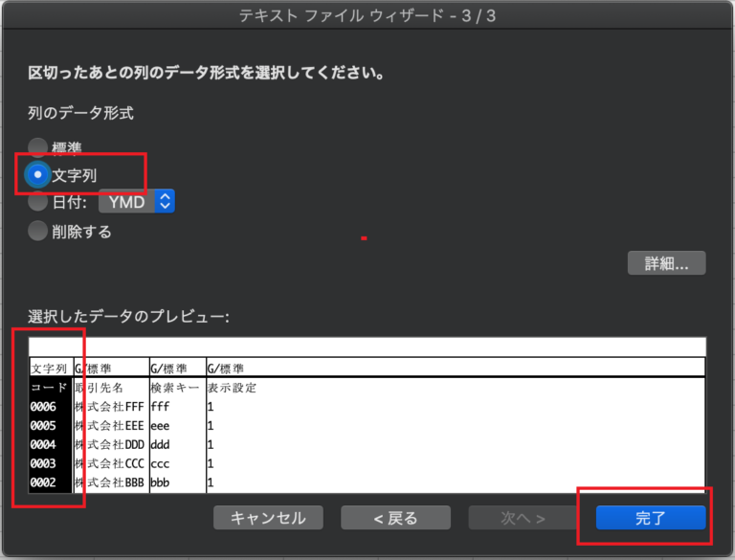Select the 文字列 radio button

(x=37, y=175)
